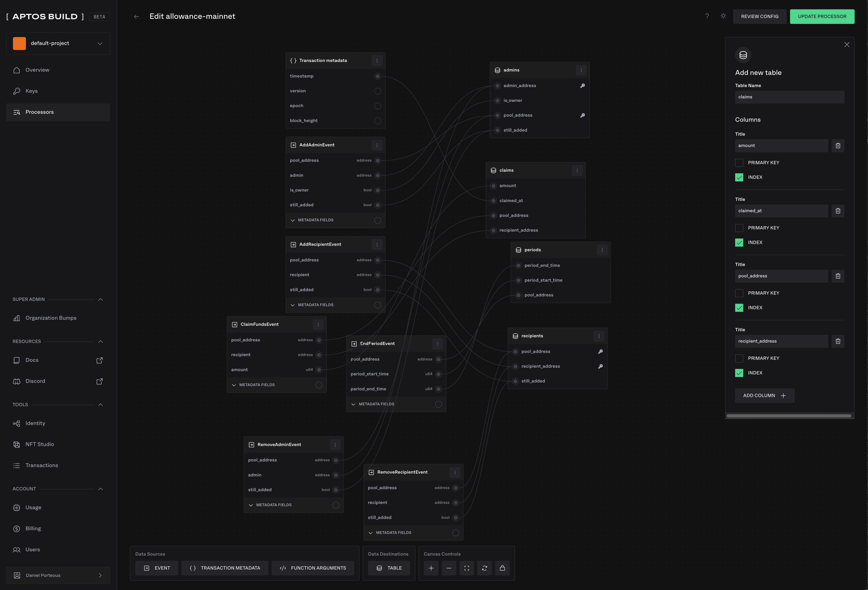Collapse the SUPER ADMIN sidebar section

100,299
